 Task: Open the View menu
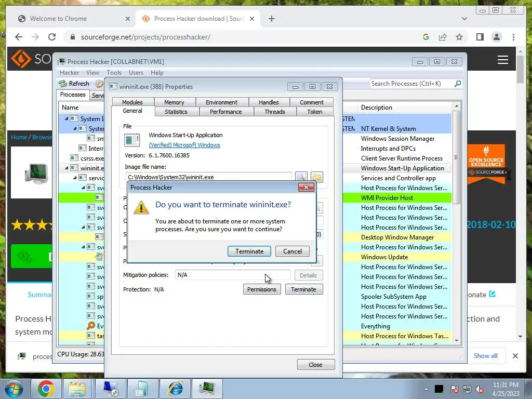pyautogui.click(x=92, y=73)
